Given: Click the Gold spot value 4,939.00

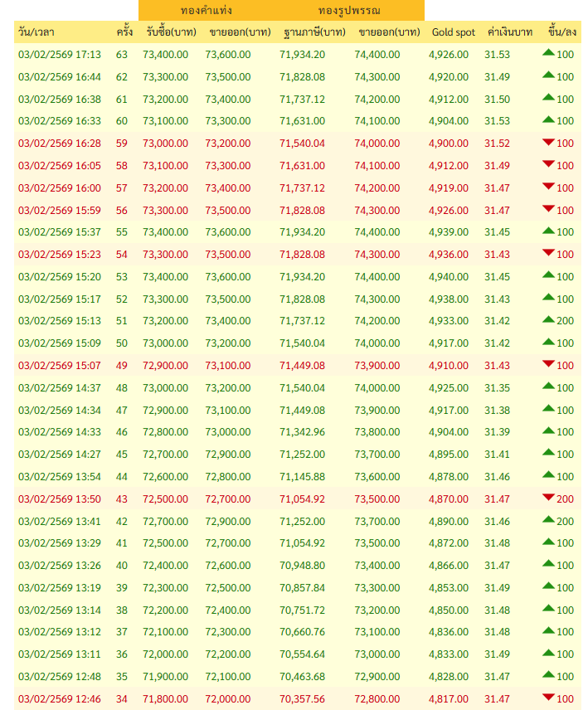Looking at the screenshot, I should 449,232.
